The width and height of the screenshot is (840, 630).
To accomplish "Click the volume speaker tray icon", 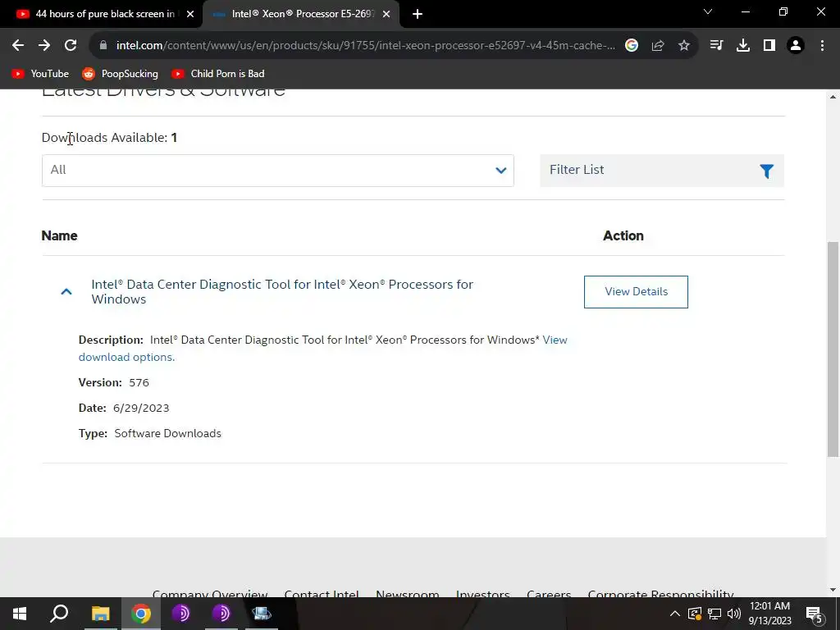I will tap(734, 614).
